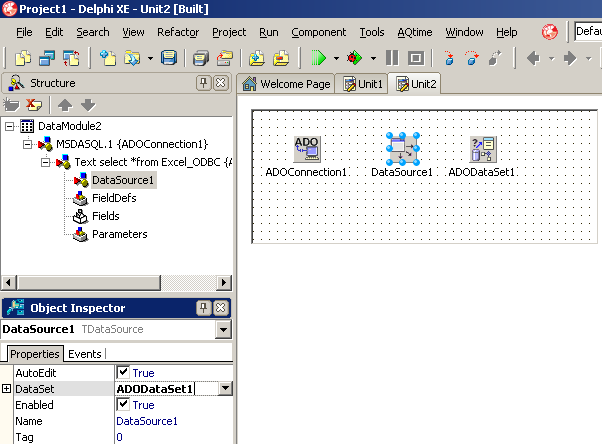Screen dimensions: 602x444
Task: Click the Forward navigation arrow icon
Action: [x=570, y=58]
